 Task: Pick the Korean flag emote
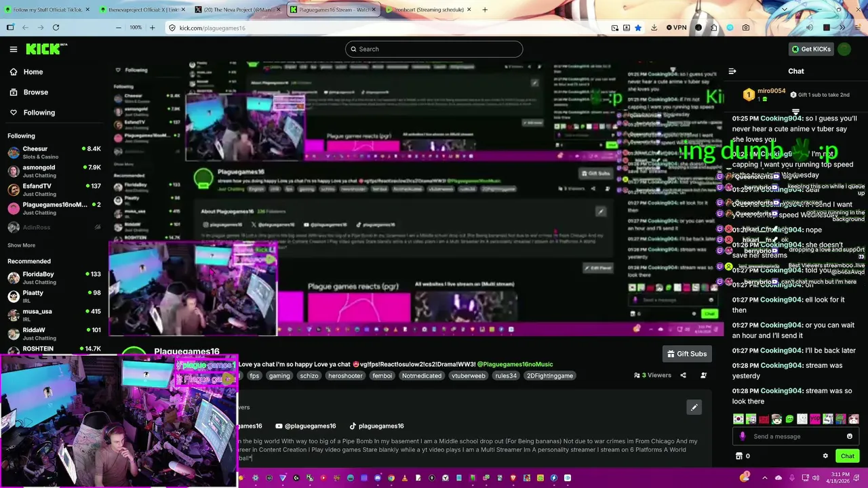pos(738,420)
